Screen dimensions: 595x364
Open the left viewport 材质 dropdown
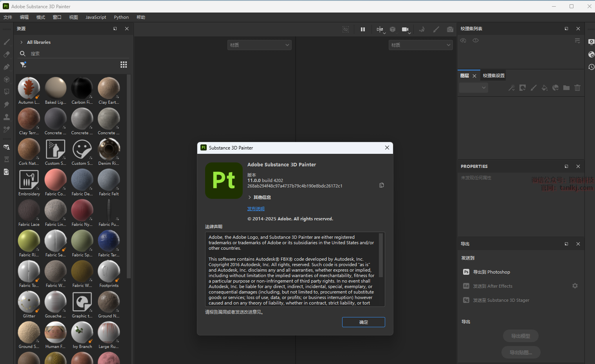pyautogui.click(x=259, y=45)
